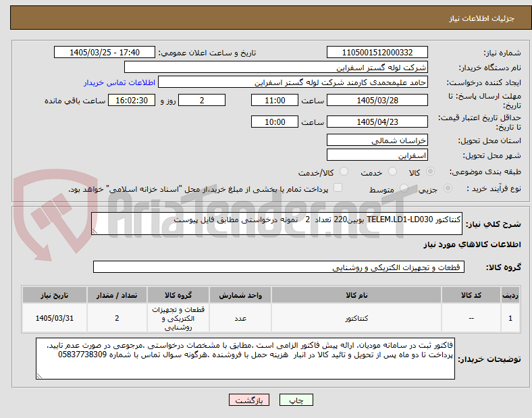Click the requester field حامد علیمحمدی

coord(293,82)
